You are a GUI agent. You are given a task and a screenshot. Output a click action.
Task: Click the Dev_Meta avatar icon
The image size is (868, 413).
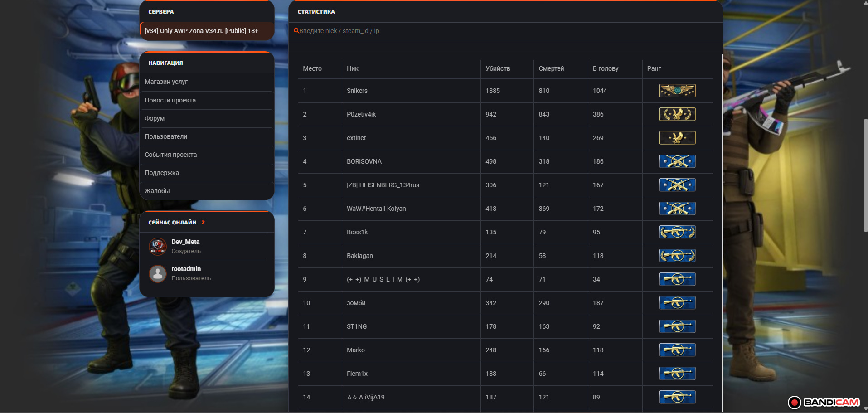pos(158,247)
